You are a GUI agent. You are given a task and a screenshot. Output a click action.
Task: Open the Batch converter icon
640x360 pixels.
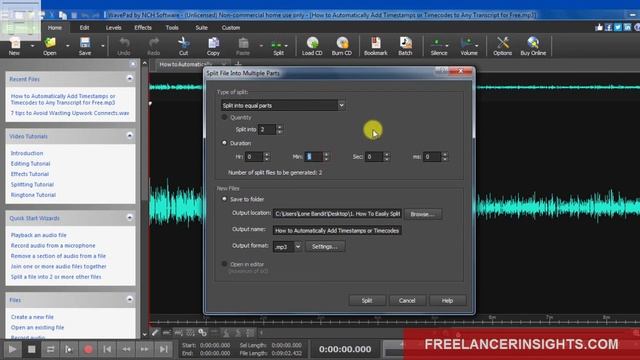tap(405, 46)
